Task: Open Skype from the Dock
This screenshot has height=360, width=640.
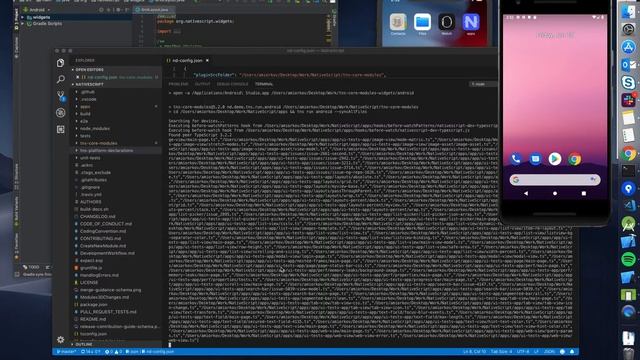Action: (x=628, y=82)
